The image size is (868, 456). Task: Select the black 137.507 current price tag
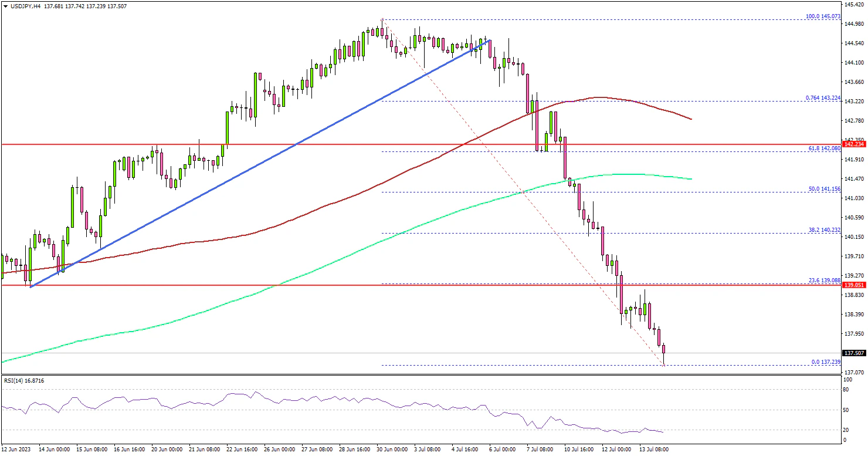tap(853, 353)
